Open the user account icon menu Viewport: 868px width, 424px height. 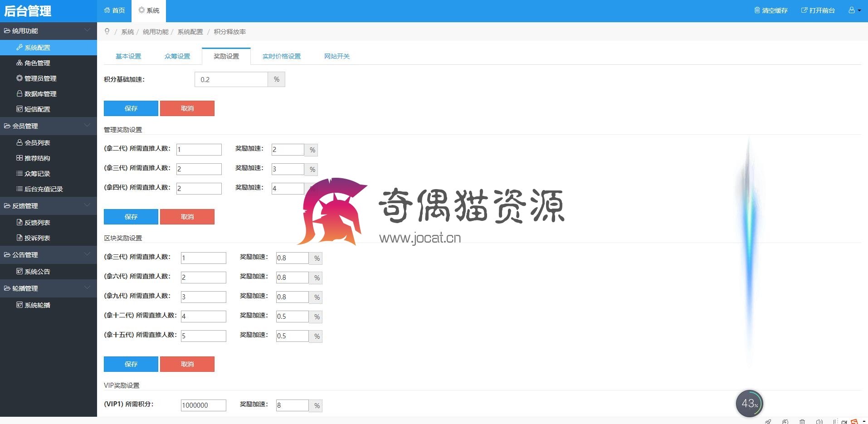tap(852, 10)
